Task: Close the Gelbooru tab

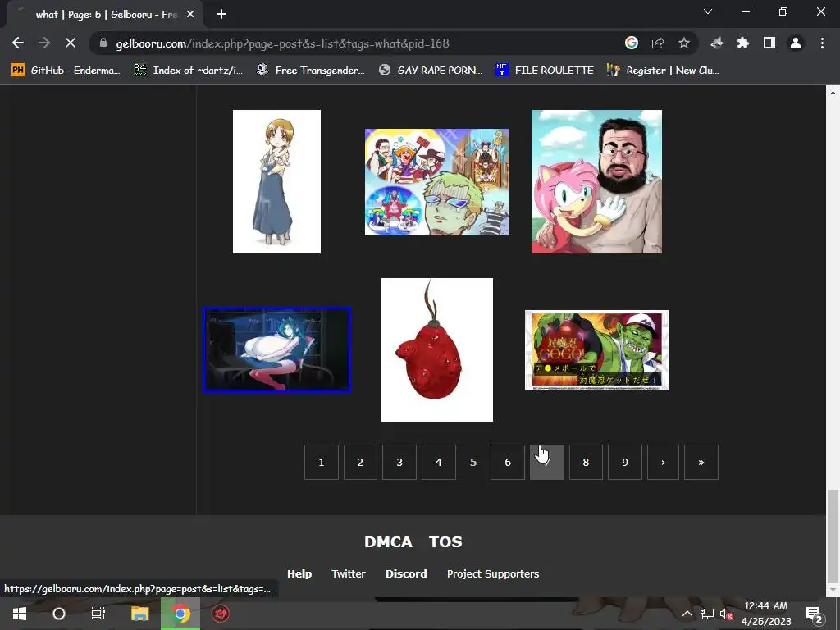Action: (x=190, y=15)
